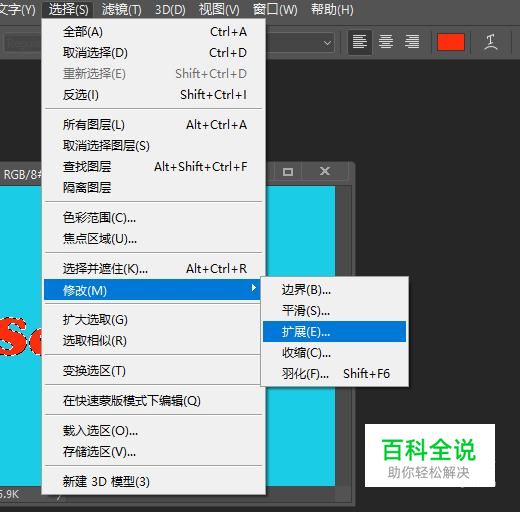Click the right align text icon
Image resolution: width=520 pixels, height=512 pixels.
coord(412,42)
